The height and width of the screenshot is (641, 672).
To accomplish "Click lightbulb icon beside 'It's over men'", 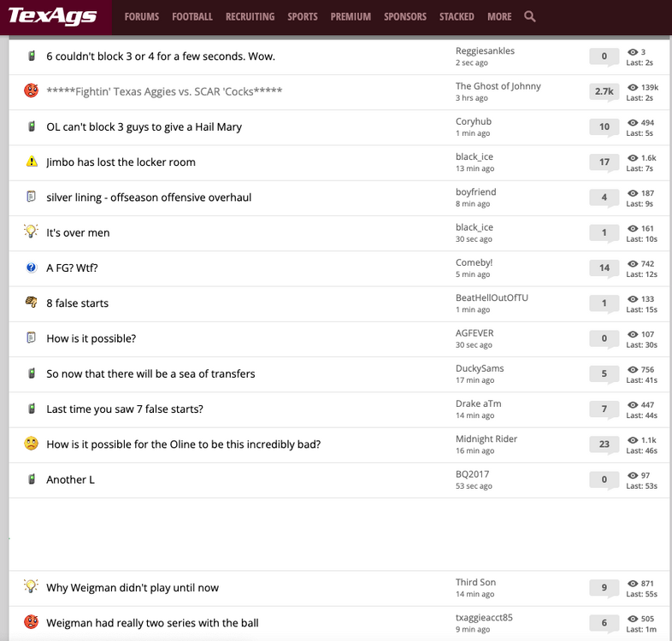I will (31, 232).
